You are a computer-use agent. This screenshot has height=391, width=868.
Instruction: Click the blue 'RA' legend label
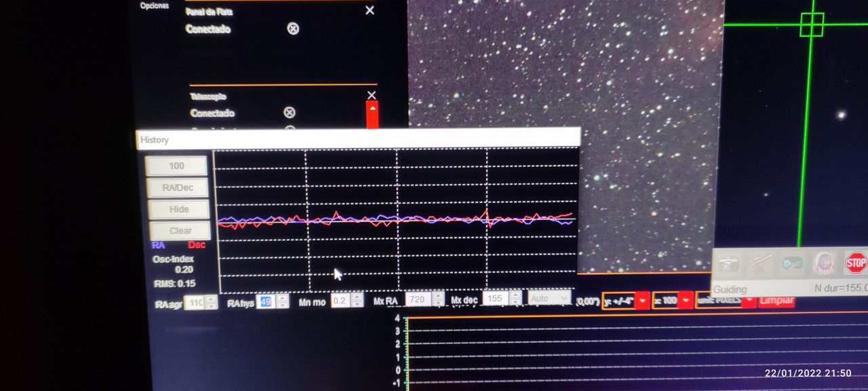[x=158, y=245]
